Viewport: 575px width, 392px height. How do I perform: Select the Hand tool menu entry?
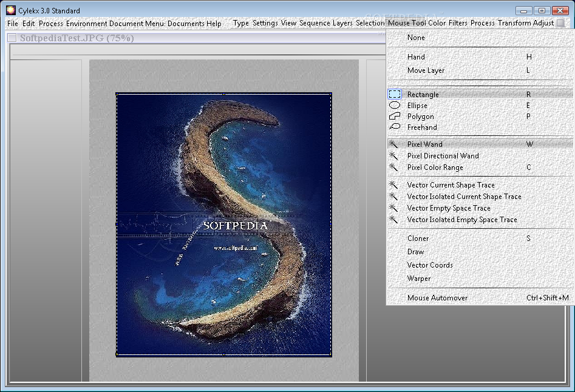click(480, 57)
